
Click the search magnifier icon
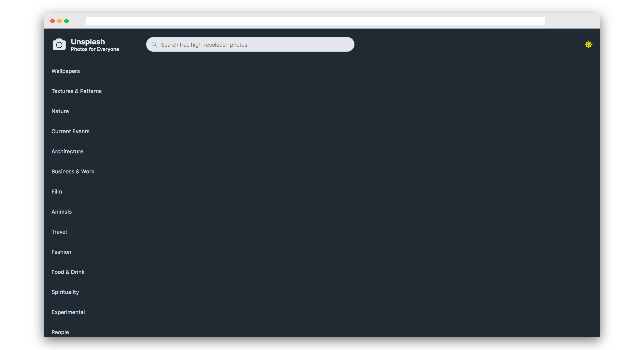click(x=154, y=44)
